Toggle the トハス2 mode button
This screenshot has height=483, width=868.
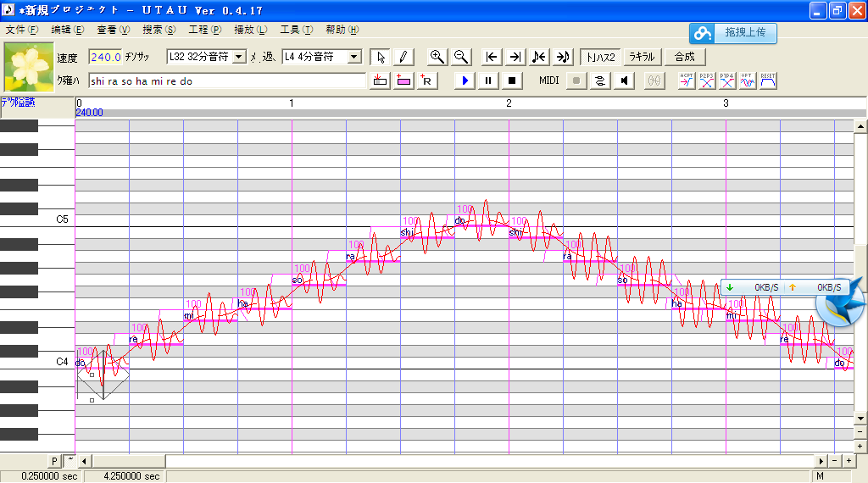point(601,57)
